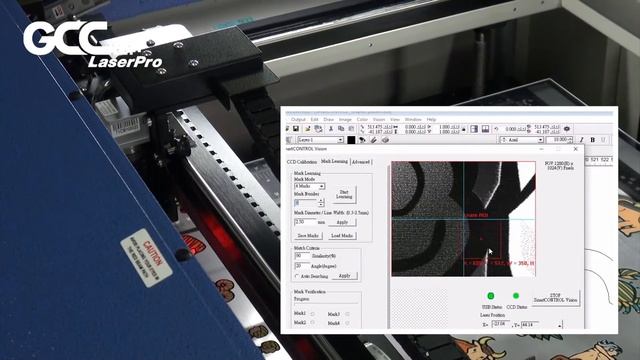Screen dimensions: 640x360
Task: Open the Mark Mode dropdown
Action: 309,186
